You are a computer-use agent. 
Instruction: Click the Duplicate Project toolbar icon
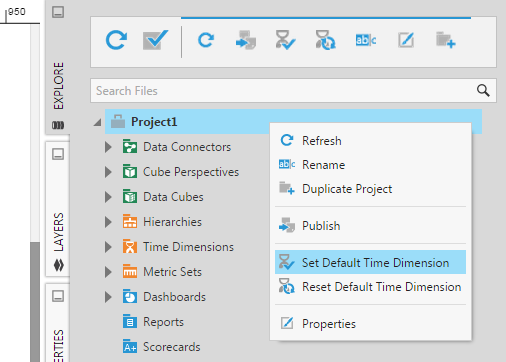(x=446, y=40)
